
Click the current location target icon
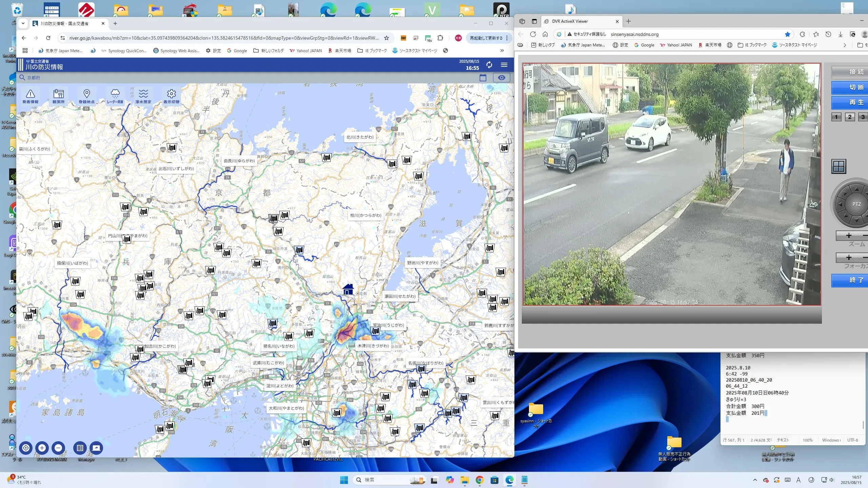[26, 448]
